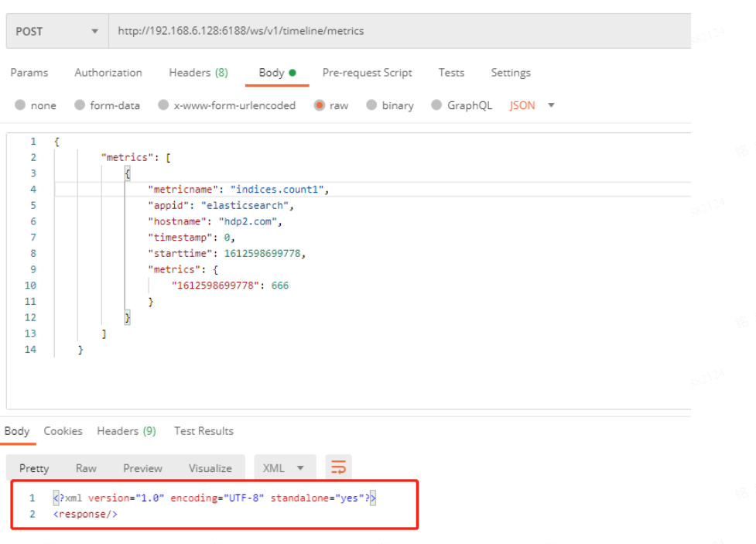Select the binary body option
756x544 pixels.
click(371, 105)
